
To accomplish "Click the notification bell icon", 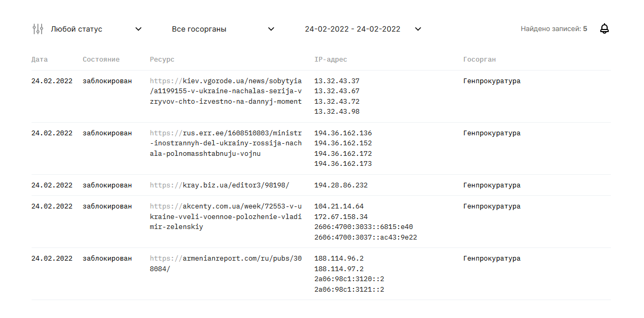I will pyautogui.click(x=605, y=29).
